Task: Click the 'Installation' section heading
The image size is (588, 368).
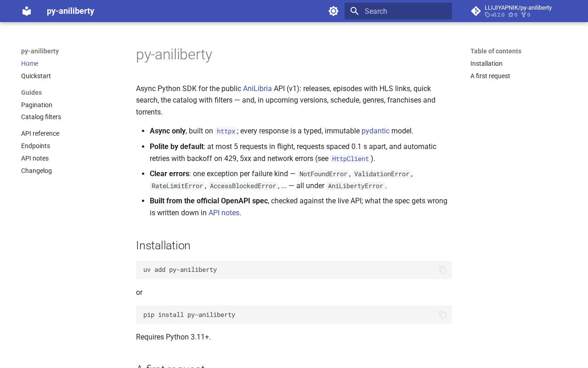Action: tap(163, 245)
